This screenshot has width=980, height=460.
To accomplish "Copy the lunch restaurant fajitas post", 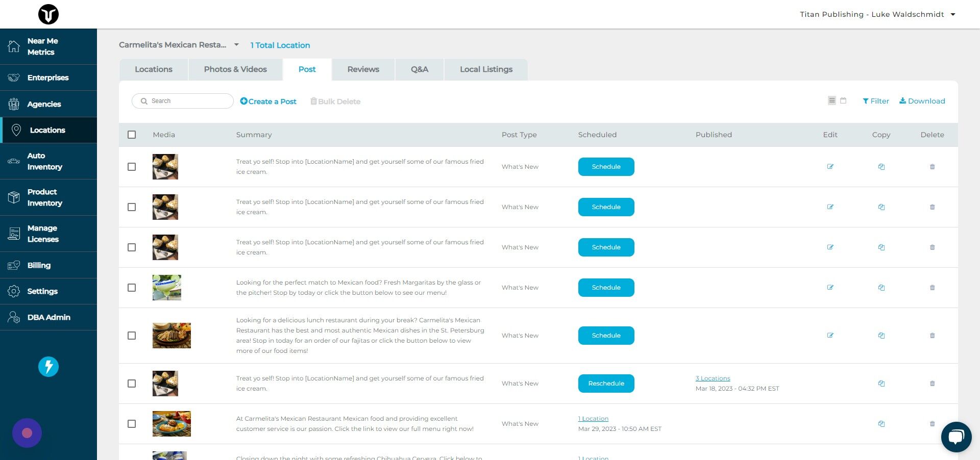I will 881,336.
